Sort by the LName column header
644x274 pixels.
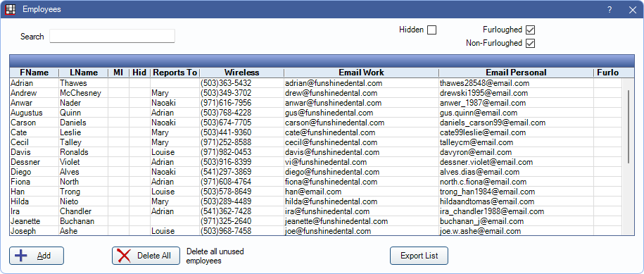(x=84, y=73)
